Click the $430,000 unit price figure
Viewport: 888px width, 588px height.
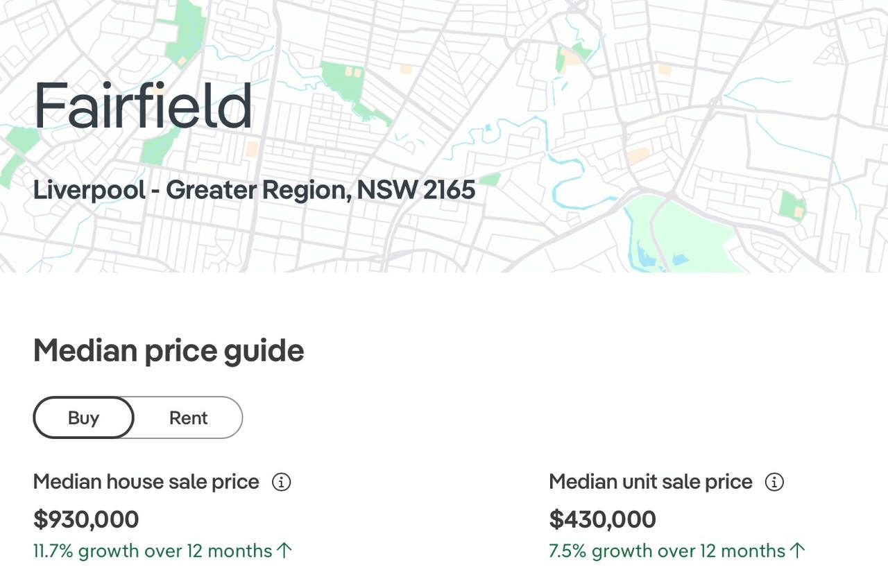[602, 519]
